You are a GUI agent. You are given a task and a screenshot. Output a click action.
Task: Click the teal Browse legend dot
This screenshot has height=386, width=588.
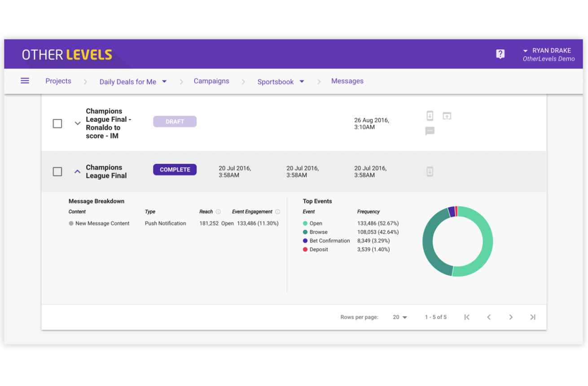click(x=305, y=232)
